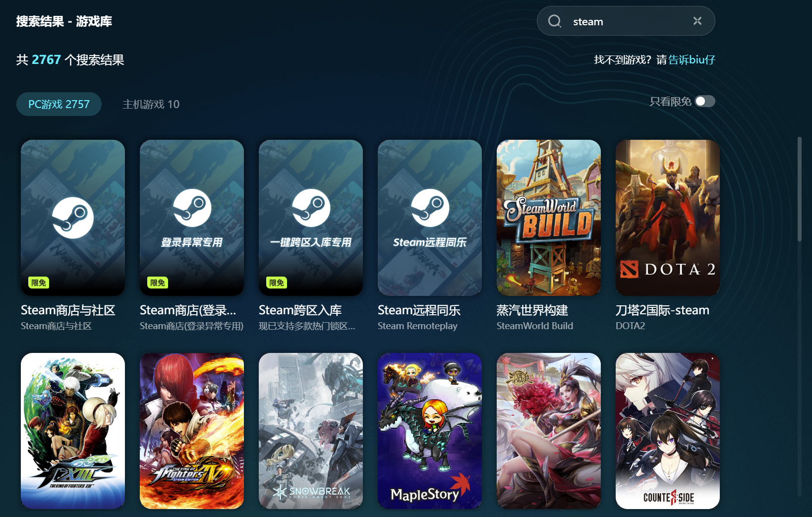Image resolution: width=812 pixels, height=517 pixels.
Task: Open the 告诉biu仔 link
Action: click(x=692, y=60)
